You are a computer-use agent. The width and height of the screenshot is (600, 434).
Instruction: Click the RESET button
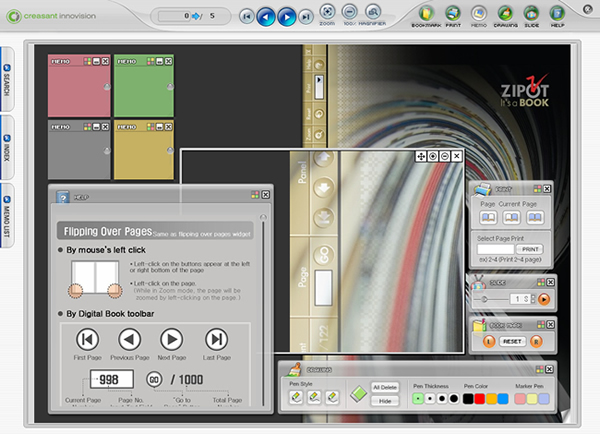pos(512,341)
